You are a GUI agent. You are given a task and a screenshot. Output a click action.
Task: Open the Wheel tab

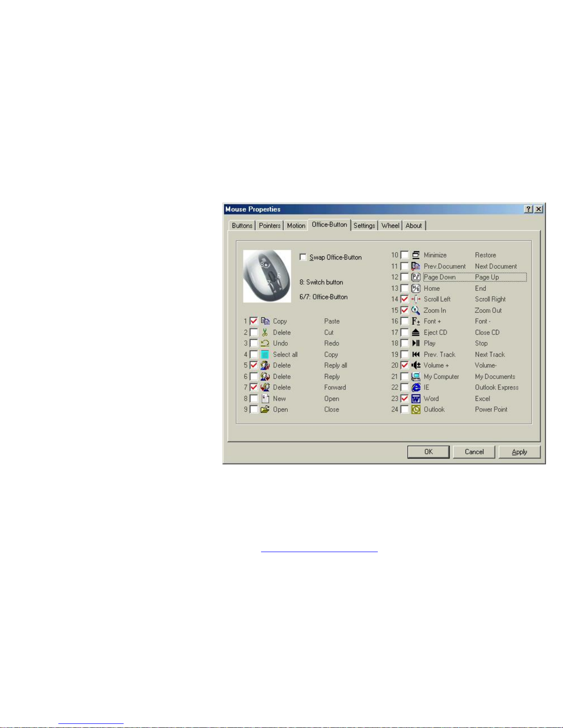click(390, 226)
